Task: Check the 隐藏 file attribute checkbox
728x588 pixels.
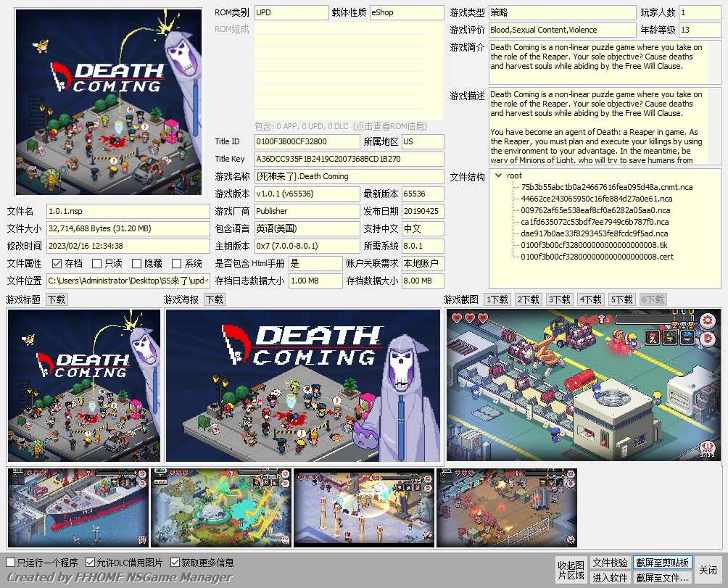Action: coord(136,263)
